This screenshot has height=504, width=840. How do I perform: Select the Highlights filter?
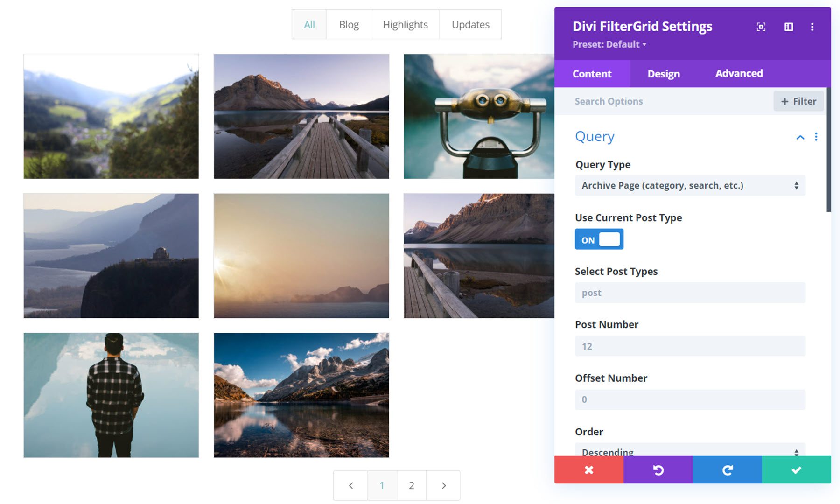coord(405,24)
